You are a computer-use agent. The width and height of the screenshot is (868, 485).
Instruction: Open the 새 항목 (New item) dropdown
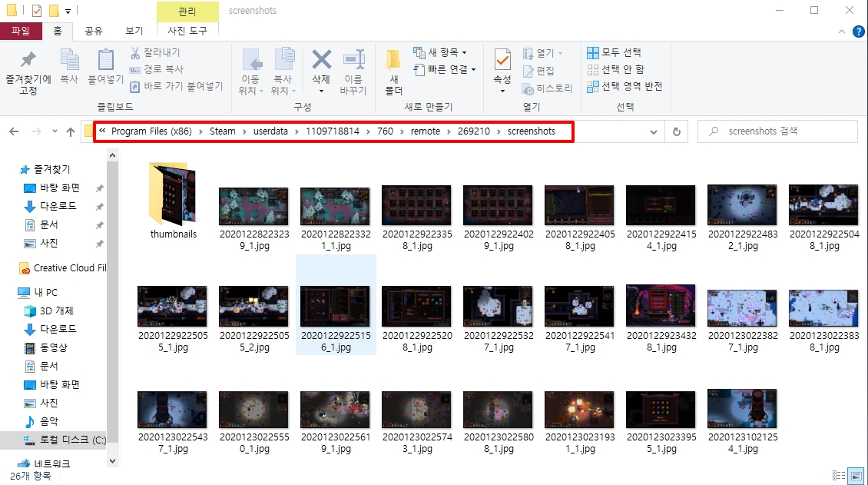[x=441, y=52]
